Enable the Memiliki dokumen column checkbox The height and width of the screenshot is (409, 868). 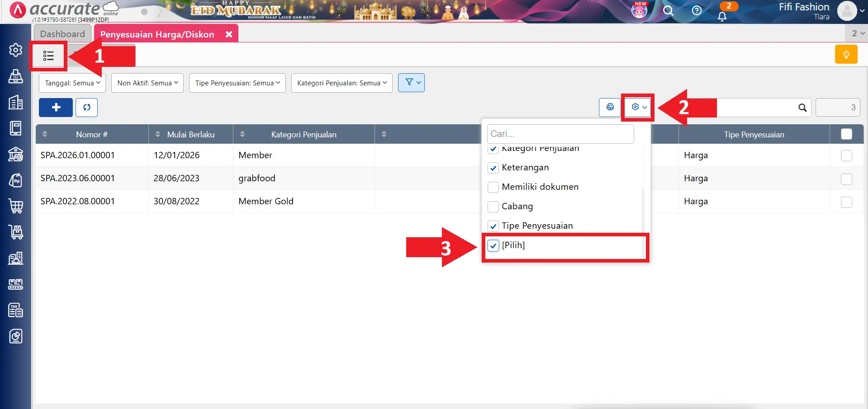[x=493, y=187]
